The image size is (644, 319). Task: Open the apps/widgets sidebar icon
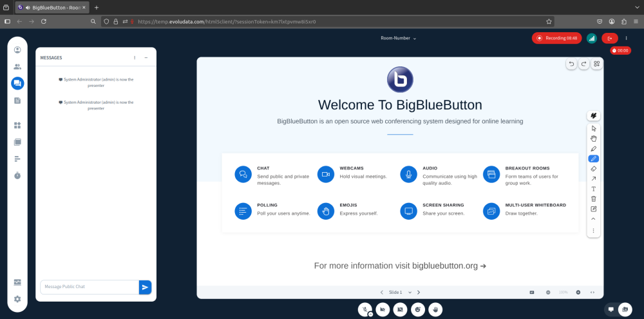tap(17, 126)
